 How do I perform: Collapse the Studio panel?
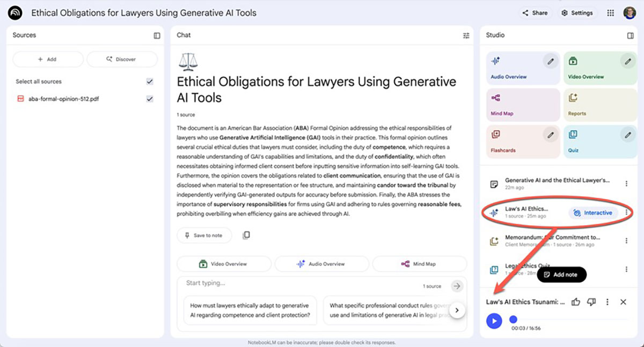630,35
